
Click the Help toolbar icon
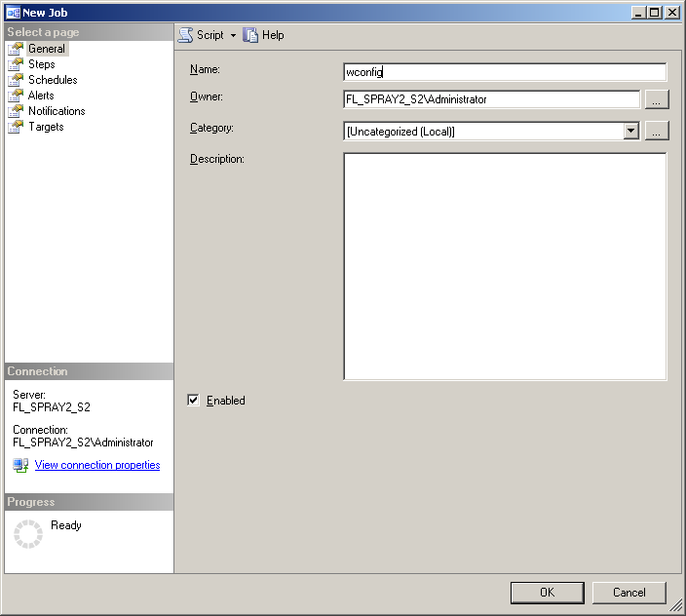point(251,35)
